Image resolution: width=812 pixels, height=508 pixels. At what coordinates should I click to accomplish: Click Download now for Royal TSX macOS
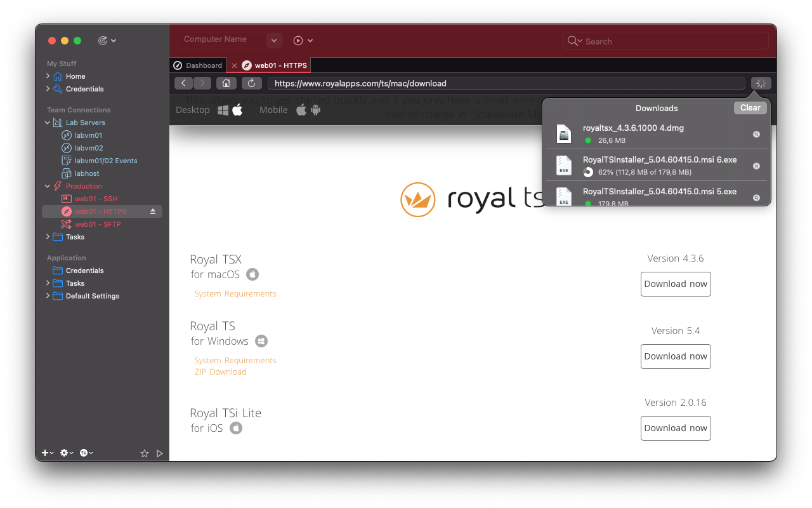click(676, 284)
